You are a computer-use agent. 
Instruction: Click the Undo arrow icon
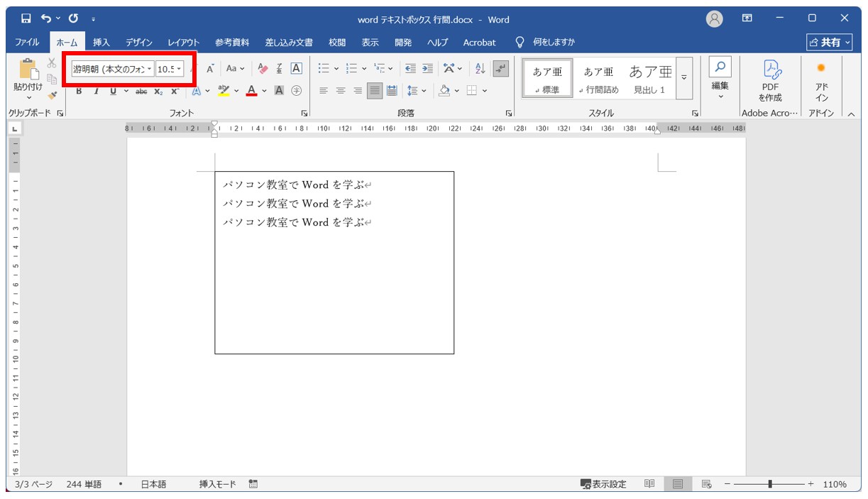(46, 18)
